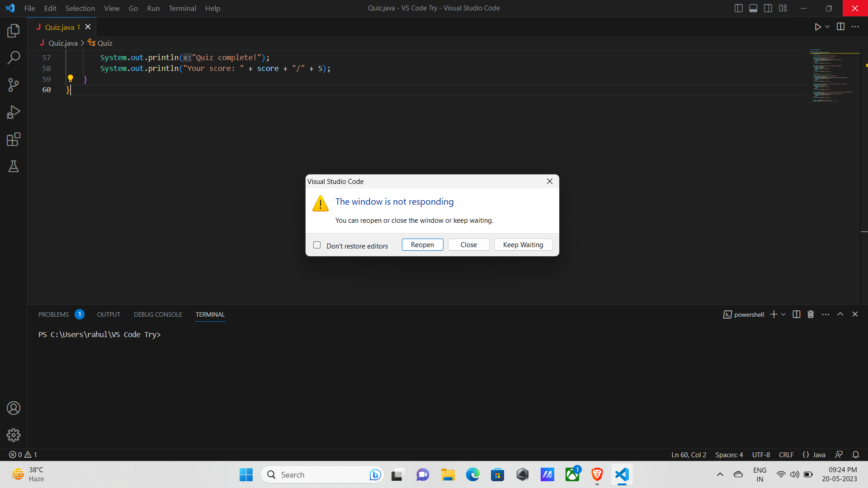Kill the terminal using the trash icon

coord(810,314)
